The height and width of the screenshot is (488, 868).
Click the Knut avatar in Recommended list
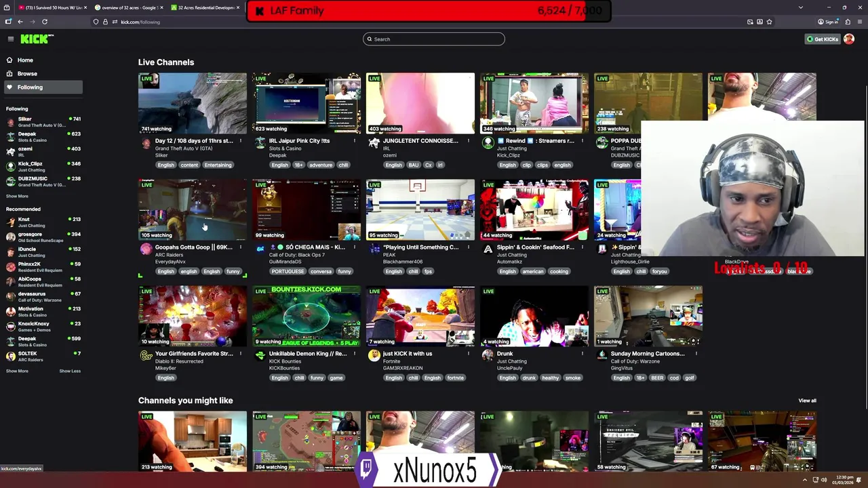click(x=10, y=222)
